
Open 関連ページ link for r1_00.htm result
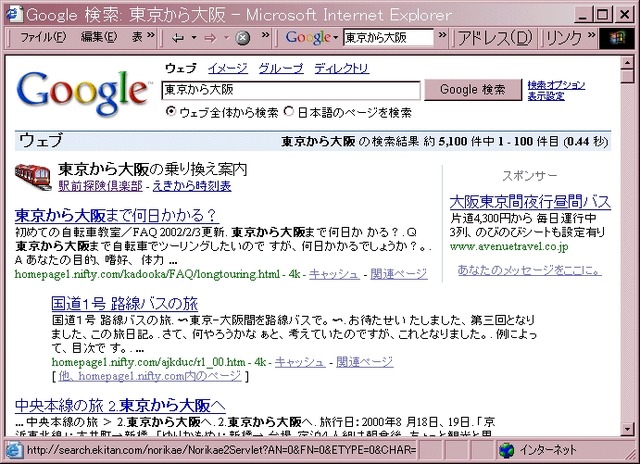[x=364, y=362]
